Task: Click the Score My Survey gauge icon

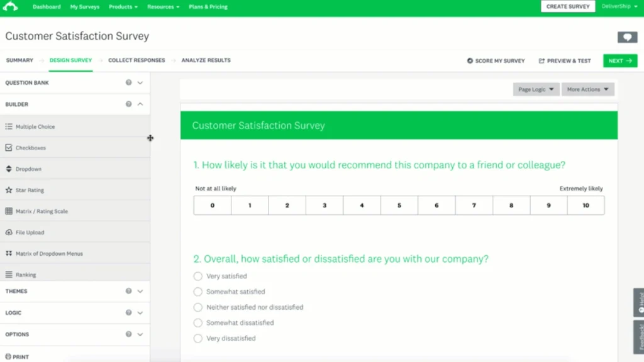Action: (x=470, y=61)
